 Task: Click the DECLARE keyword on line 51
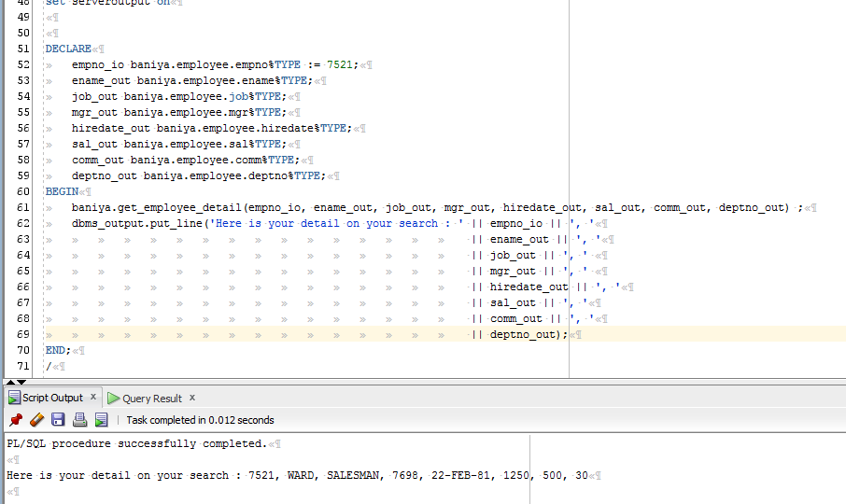(68, 49)
